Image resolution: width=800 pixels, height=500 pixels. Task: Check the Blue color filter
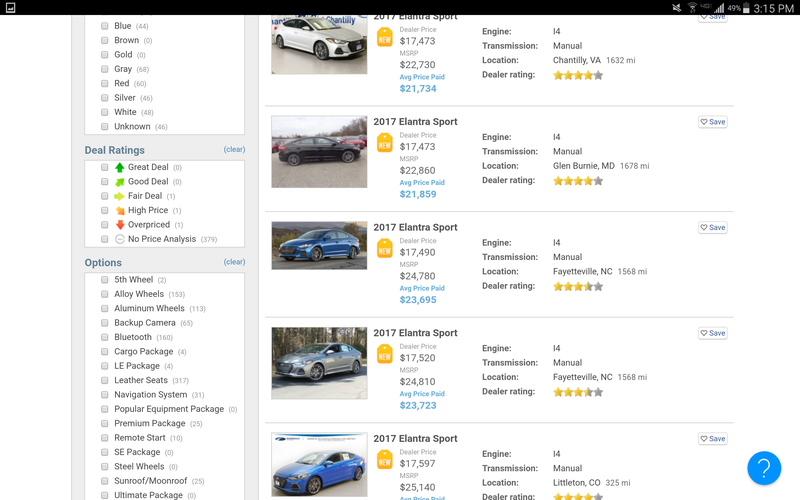click(x=105, y=26)
